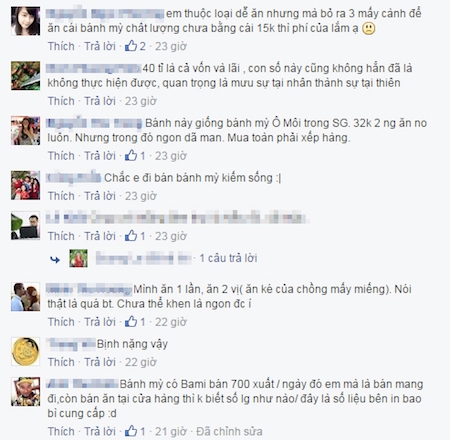Like the Chắc e đi bán bánh mỳ comment
Image resolution: width=450 pixels, height=440 pixels.
pyautogui.click(x=61, y=196)
